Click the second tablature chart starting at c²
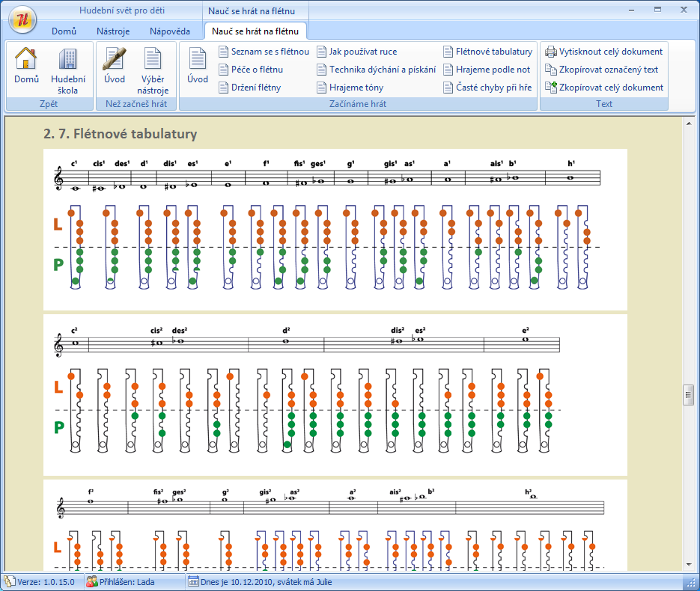 (335, 395)
